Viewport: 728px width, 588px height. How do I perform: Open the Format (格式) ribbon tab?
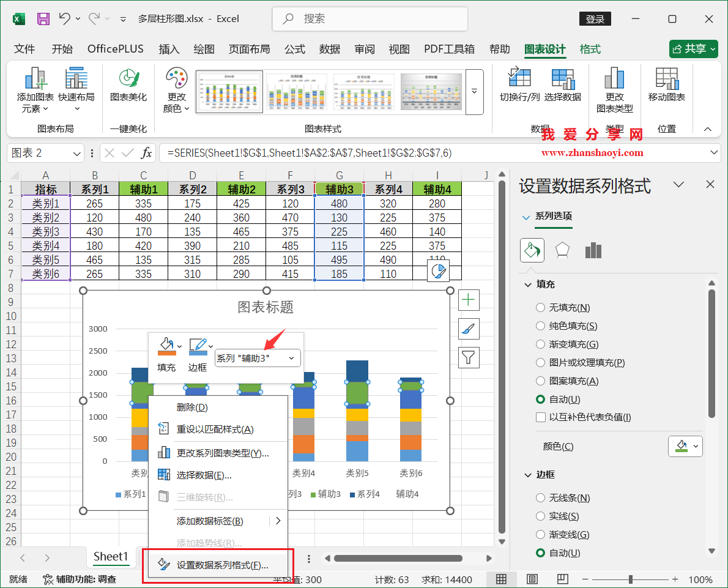[x=590, y=49]
